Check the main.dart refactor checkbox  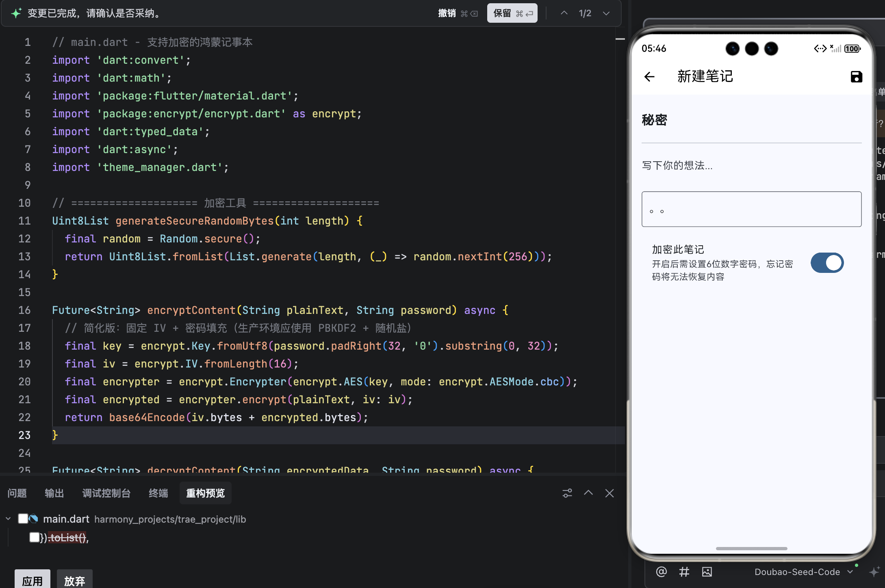(x=23, y=519)
